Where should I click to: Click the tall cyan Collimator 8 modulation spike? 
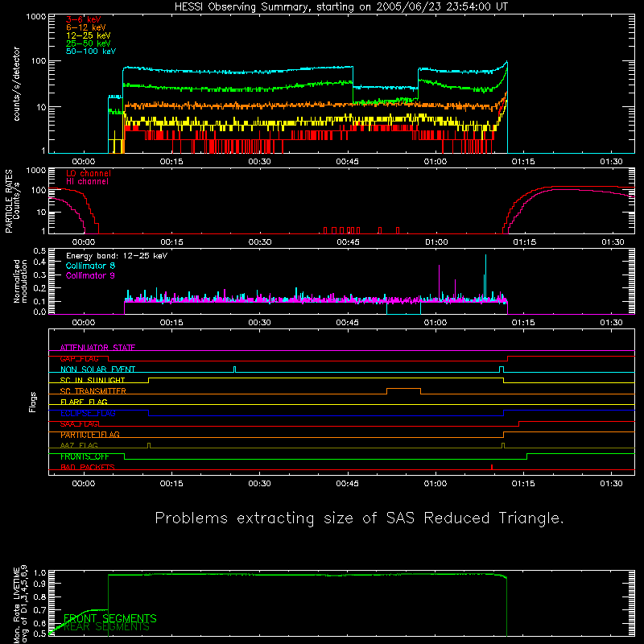(x=485, y=278)
